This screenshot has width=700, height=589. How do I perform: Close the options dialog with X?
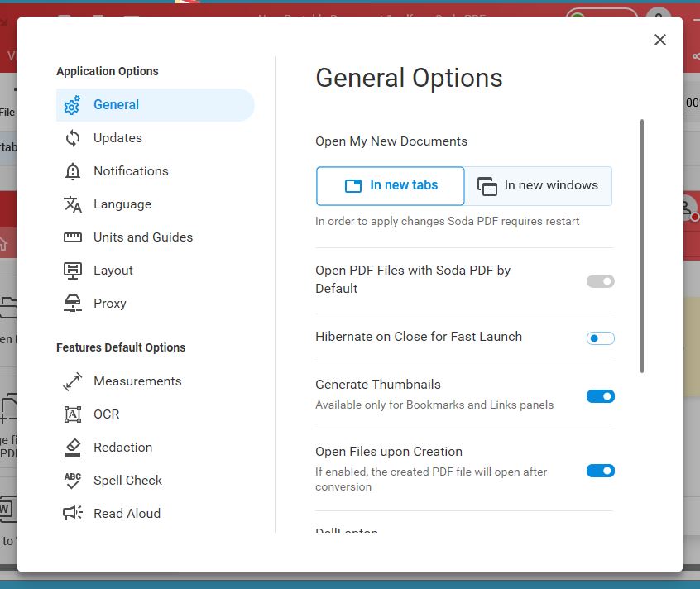point(660,40)
